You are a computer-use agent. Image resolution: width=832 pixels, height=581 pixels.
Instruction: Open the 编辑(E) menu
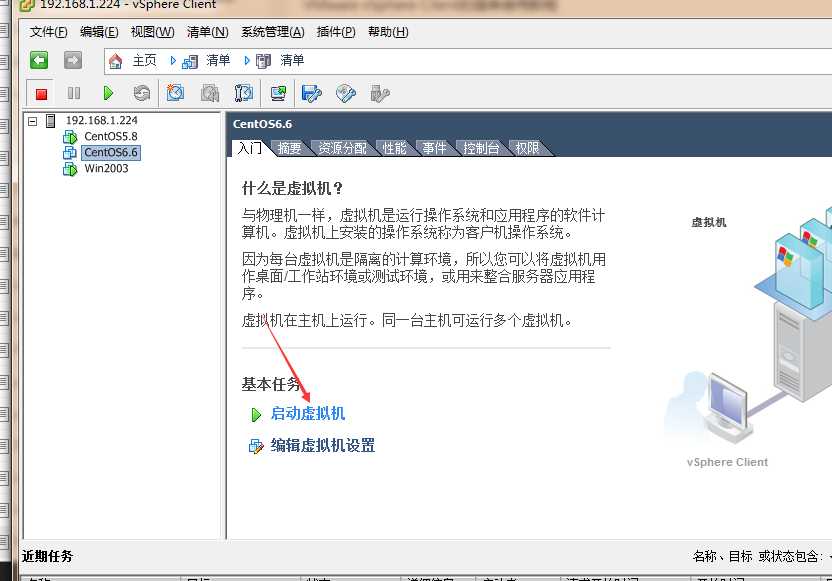[99, 32]
